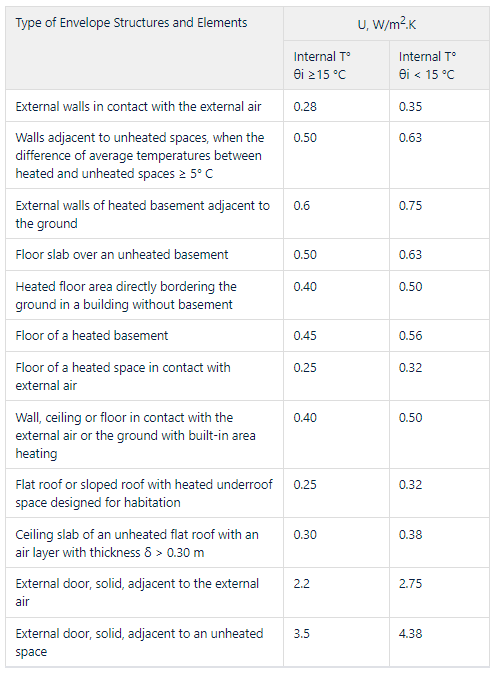Click the 'Type of Envelope Structures and Elements' header
Screen dimensions: 502x676
pyautogui.click(x=132, y=23)
